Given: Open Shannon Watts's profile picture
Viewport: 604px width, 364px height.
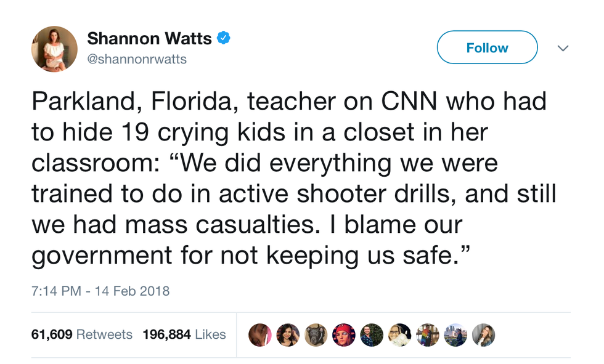Looking at the screenshot, I should click(54, 49).
